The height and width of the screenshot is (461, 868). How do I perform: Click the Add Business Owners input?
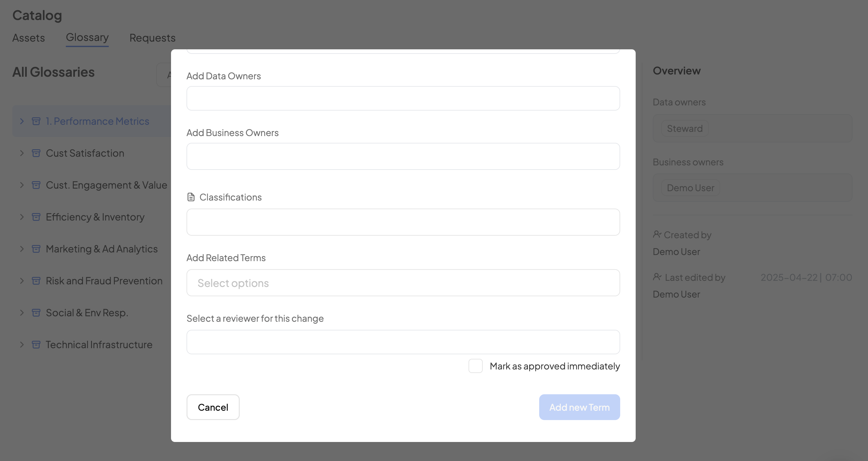403,156
